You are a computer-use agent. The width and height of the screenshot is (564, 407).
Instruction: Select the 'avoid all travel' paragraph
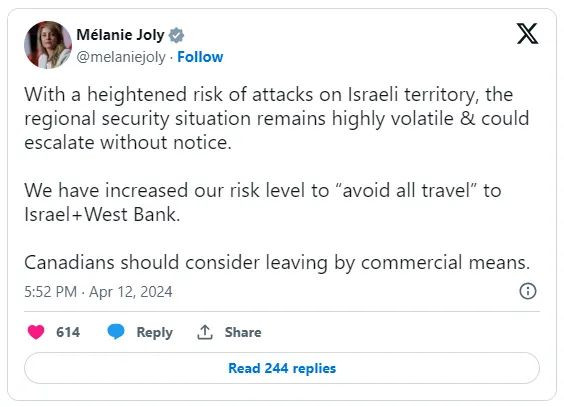pyautogui.click(x=263, y=202)
